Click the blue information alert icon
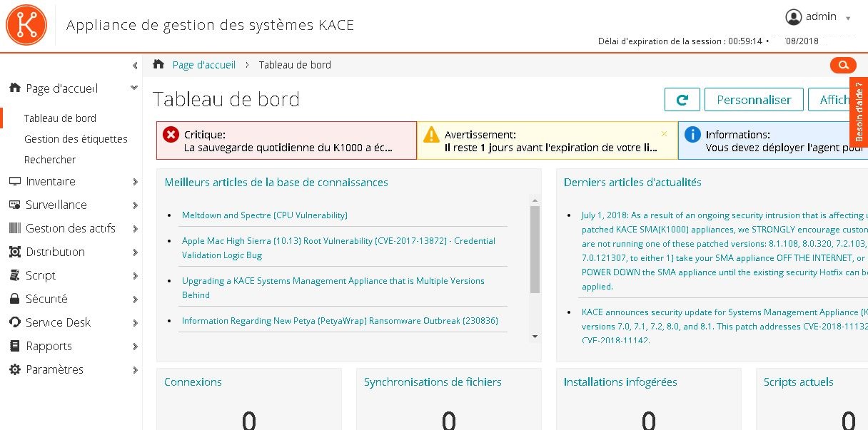This screenshot has width=868, height=430. point(692,134)
